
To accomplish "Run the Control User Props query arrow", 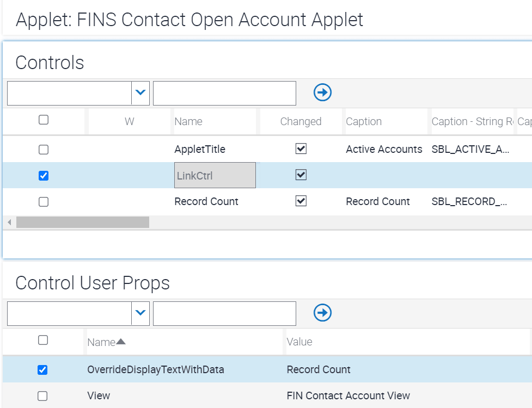I will [322, 313].
